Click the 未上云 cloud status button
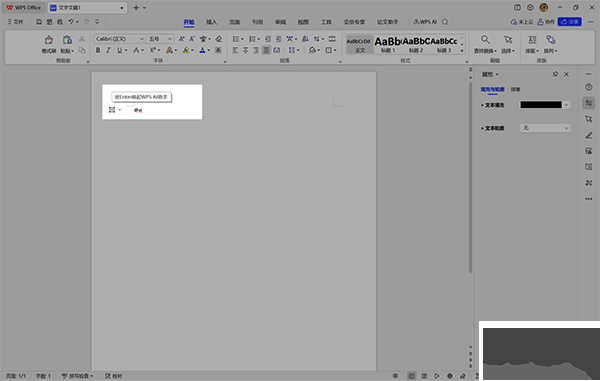 (x=522, y=22)
